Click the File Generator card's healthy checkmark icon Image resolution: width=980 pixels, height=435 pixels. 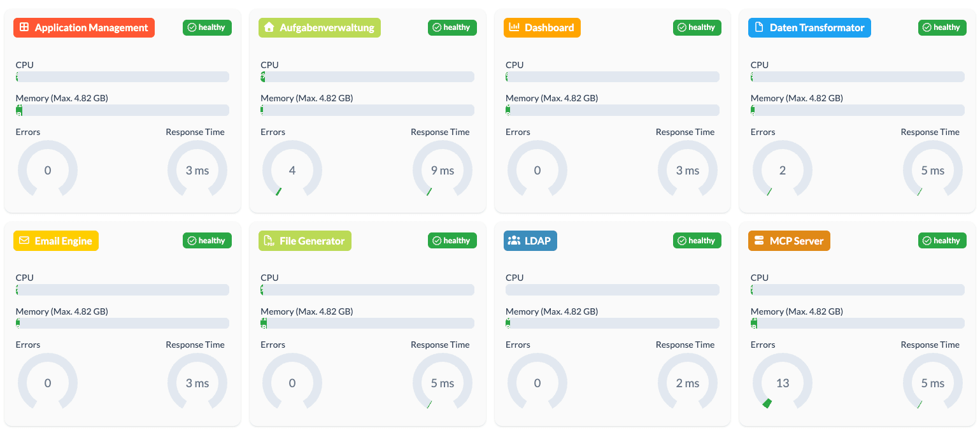(x=437, y=241)
